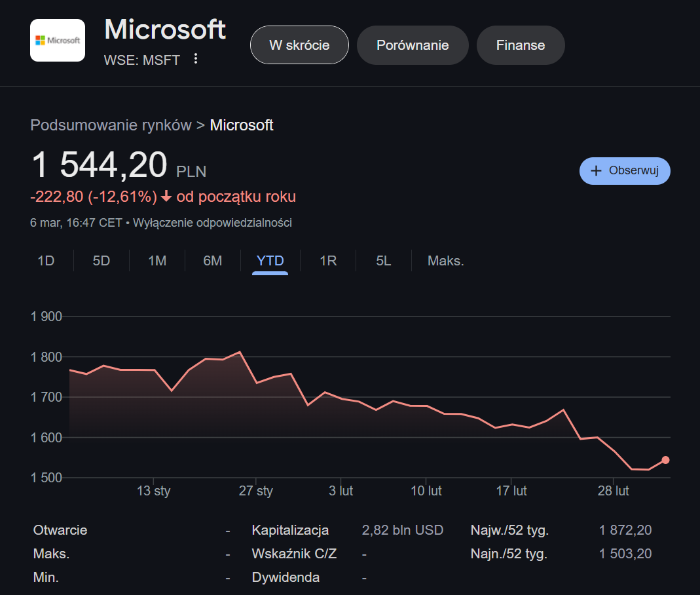Click the chart peak near 27 sty
The height and width of the screenshot is (595, 700).
pos(240,353)
